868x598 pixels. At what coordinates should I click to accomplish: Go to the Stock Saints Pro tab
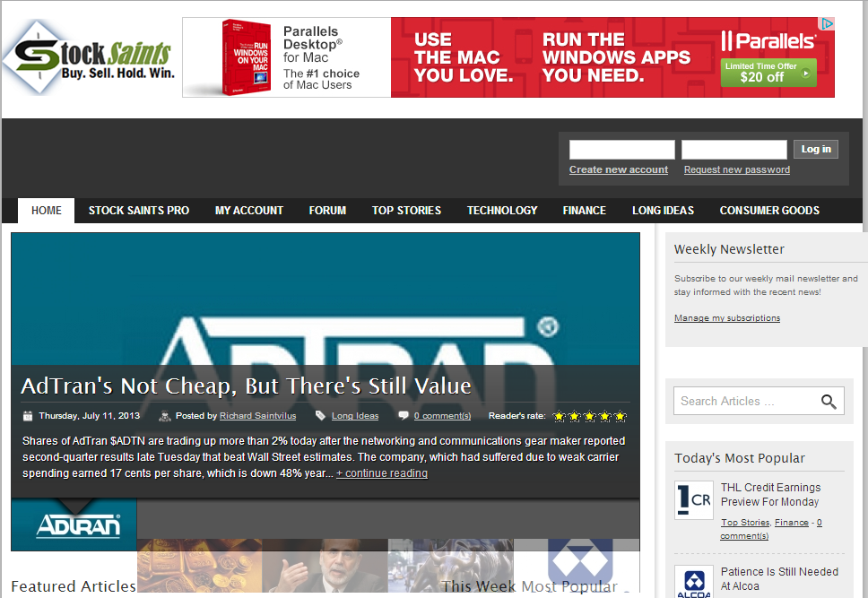pyautogui.click(x=139, y=211)
